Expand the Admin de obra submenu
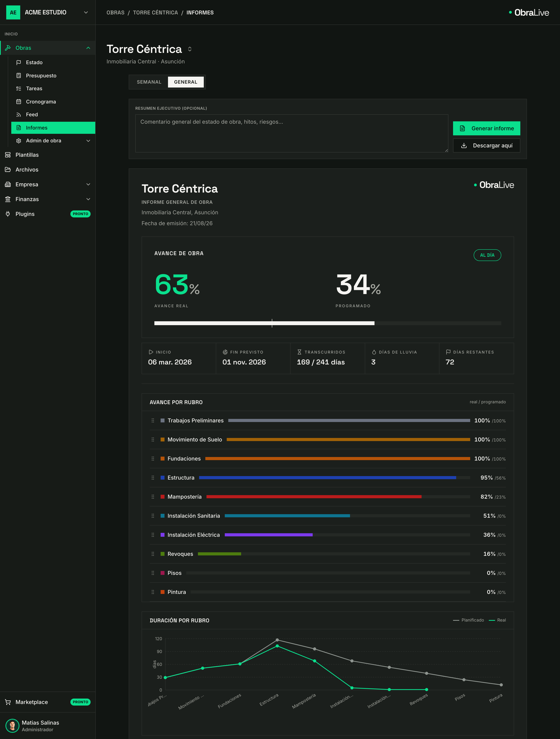 tap(88, 141)
